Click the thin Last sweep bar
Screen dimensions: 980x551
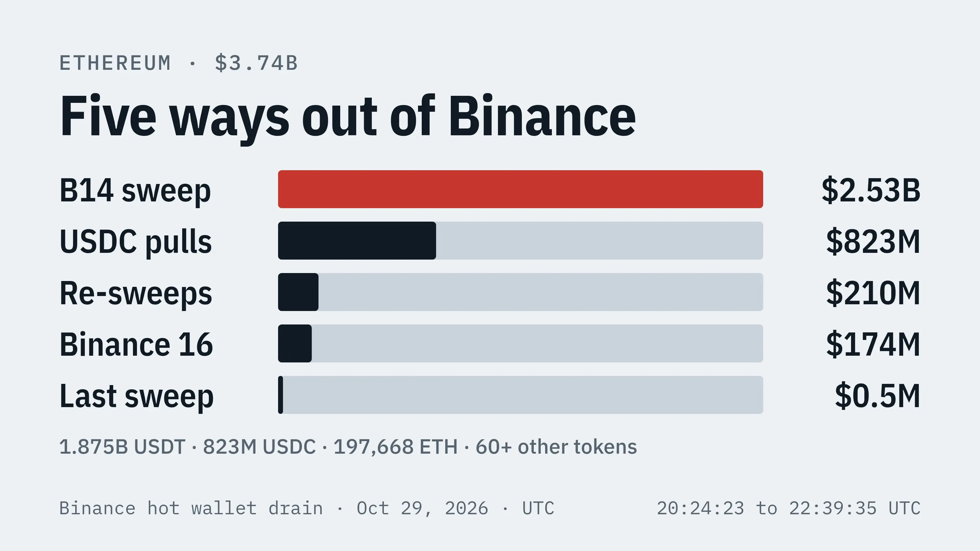(x=281, y=395)
